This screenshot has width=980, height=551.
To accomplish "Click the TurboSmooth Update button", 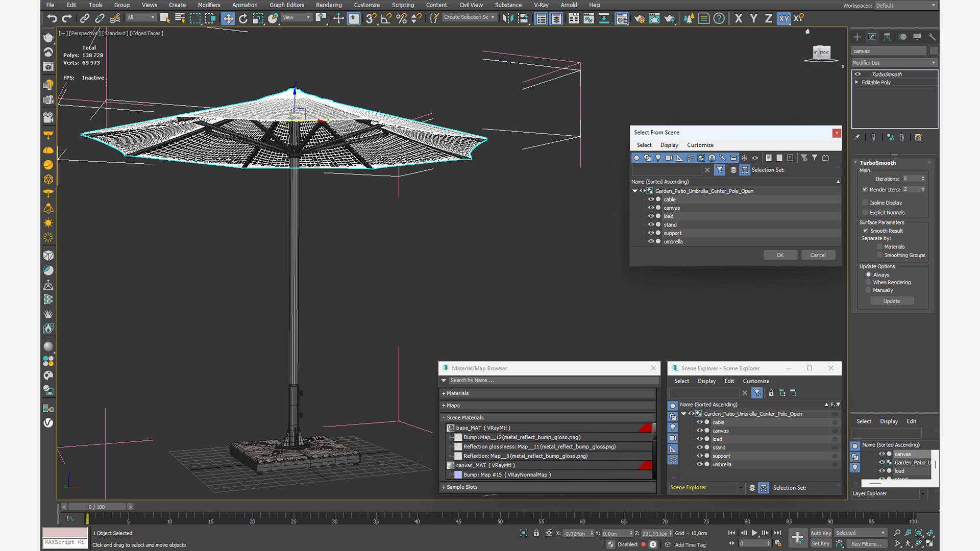I will 892,301.
